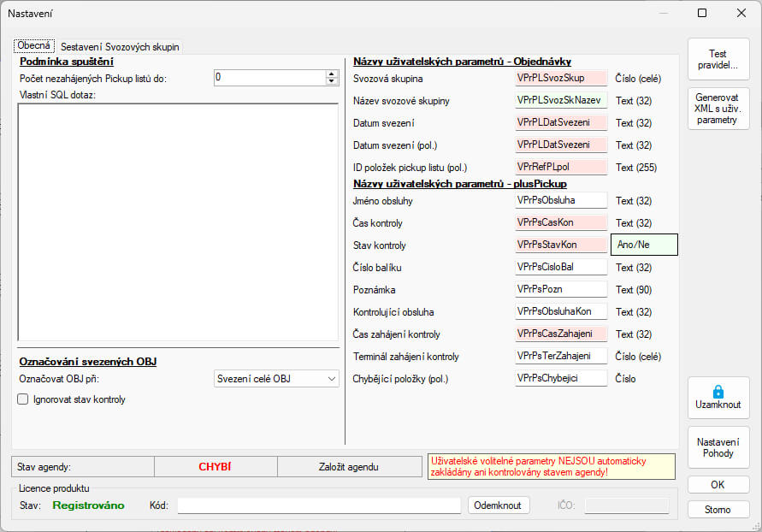Select the Obecná tab
Image resolution: width=762 pixels, height=532 pixels.
tap(34, 45)
